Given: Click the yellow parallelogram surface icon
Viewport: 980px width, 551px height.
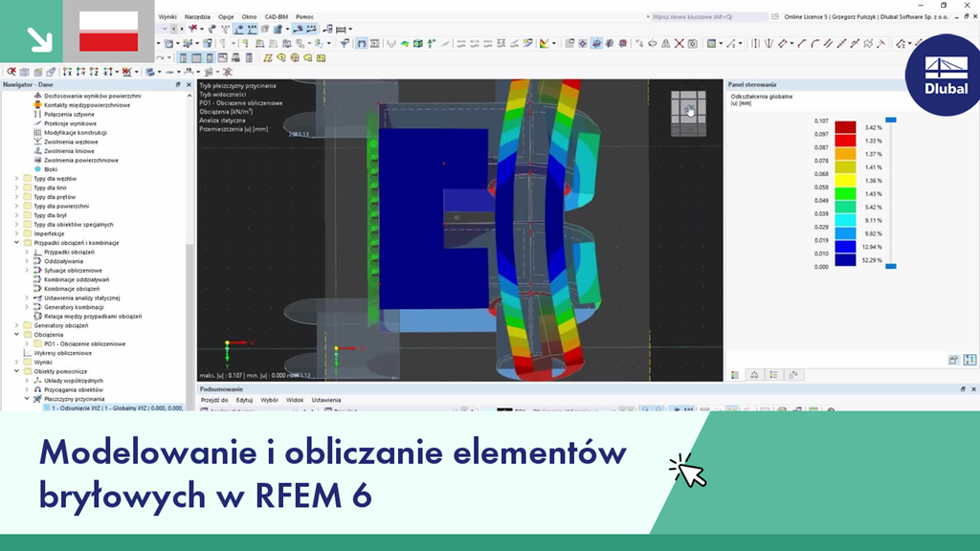Looking at the screenshot, I should point(268,58).
